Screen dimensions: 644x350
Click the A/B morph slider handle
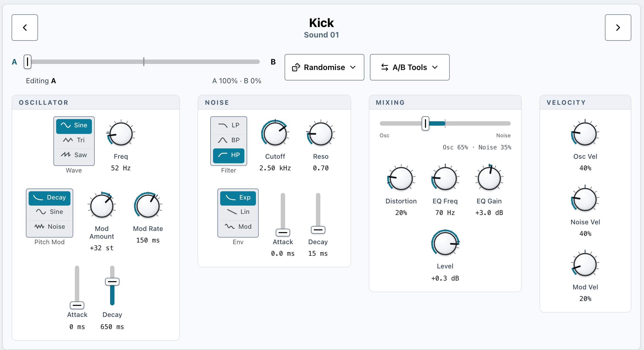point(28,62)
